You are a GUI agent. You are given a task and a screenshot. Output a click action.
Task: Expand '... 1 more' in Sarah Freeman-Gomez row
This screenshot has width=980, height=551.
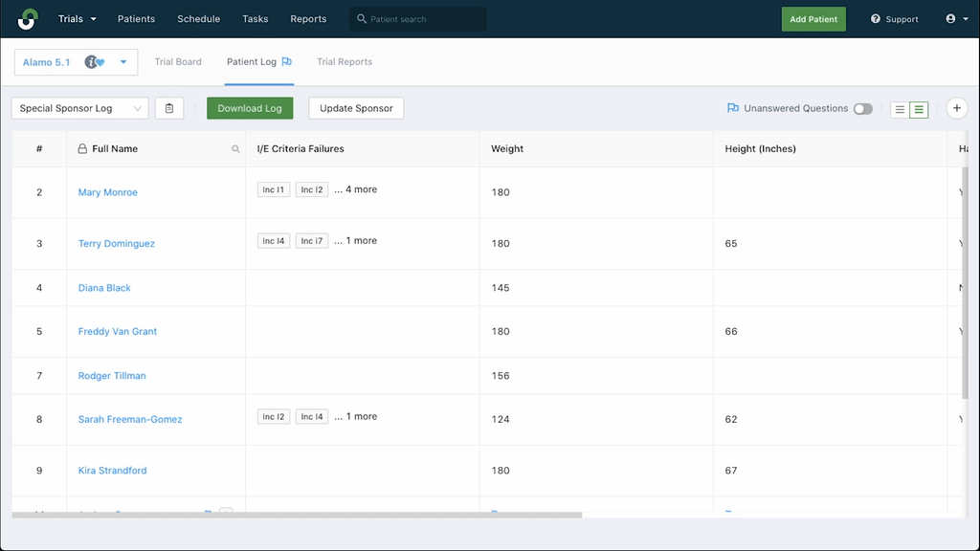[355, 417]
